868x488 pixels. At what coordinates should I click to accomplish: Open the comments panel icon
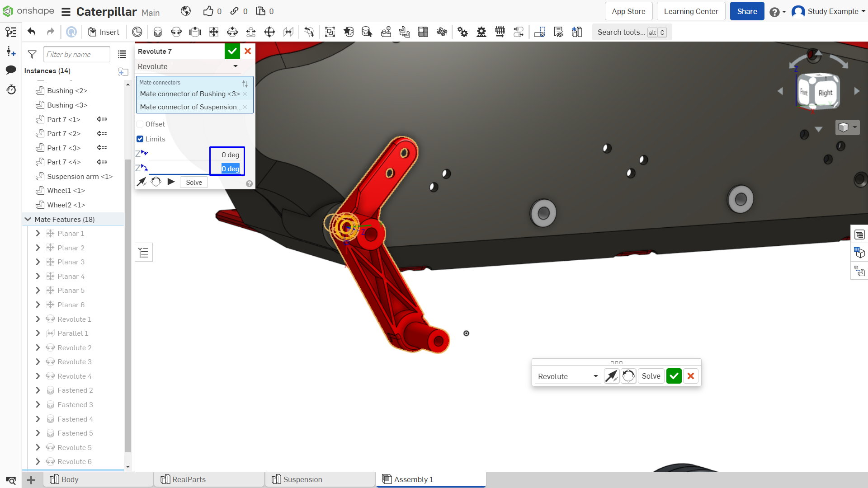(11, 70)
